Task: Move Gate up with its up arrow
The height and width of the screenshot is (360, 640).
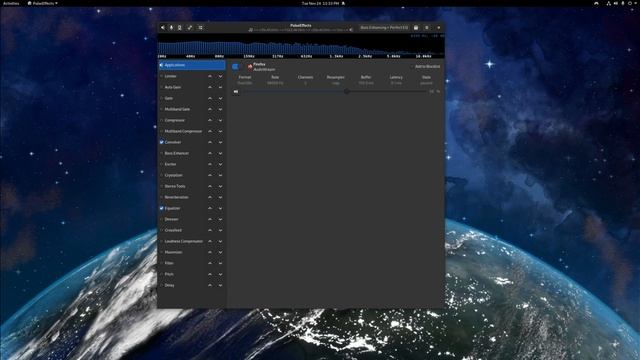Action: click(x=210, y=98)
